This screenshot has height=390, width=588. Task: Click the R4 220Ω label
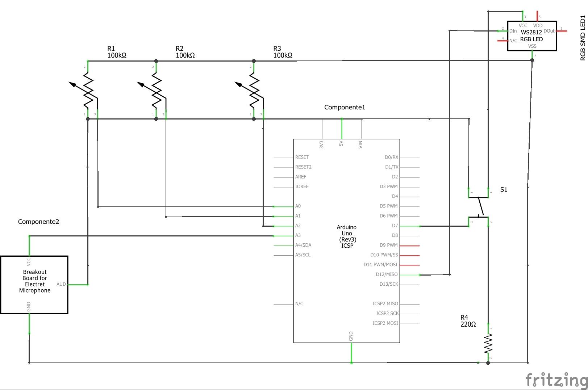click(468, 321)
